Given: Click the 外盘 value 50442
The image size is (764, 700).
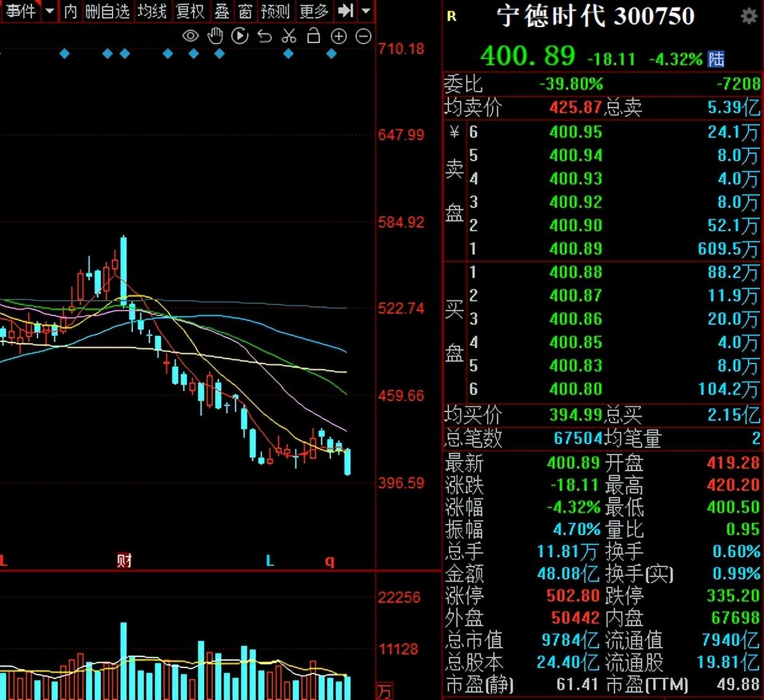Looking at the screenshot, I should tap(575, 618).
